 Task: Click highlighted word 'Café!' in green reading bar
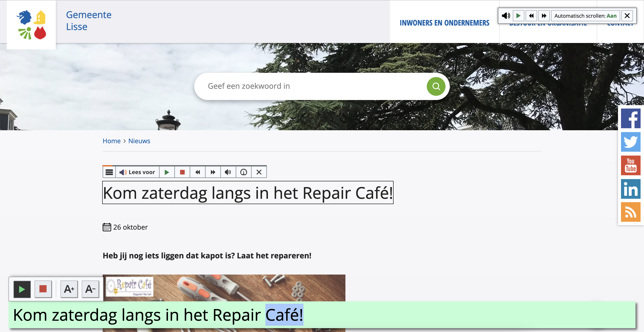coord(284,315)
